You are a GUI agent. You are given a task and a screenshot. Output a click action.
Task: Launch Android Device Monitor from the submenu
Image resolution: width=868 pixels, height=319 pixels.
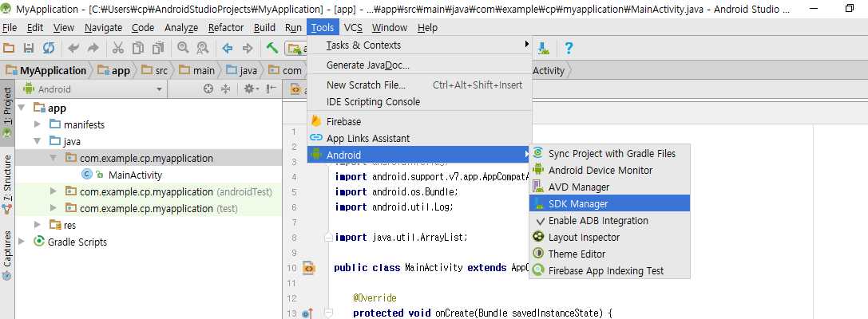609,171
